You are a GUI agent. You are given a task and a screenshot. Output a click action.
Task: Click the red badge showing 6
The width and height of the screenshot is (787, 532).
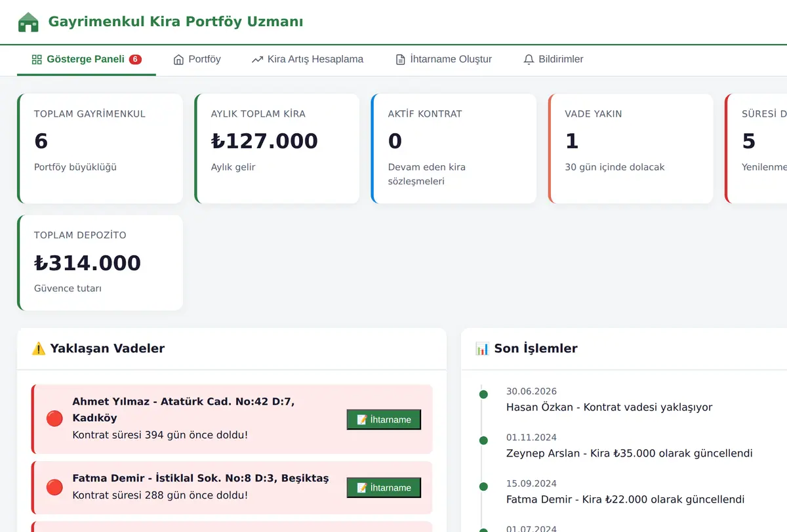(x=135, y=59)
